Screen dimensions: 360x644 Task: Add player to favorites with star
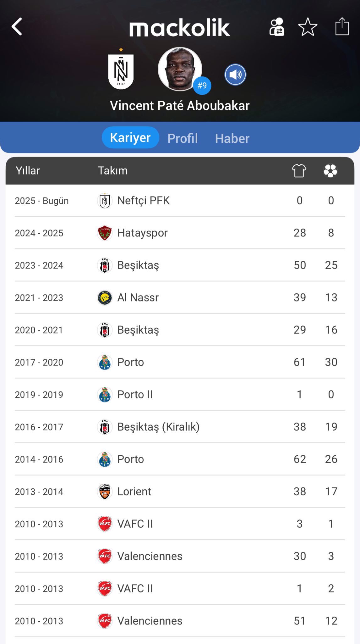click(308, 27)
